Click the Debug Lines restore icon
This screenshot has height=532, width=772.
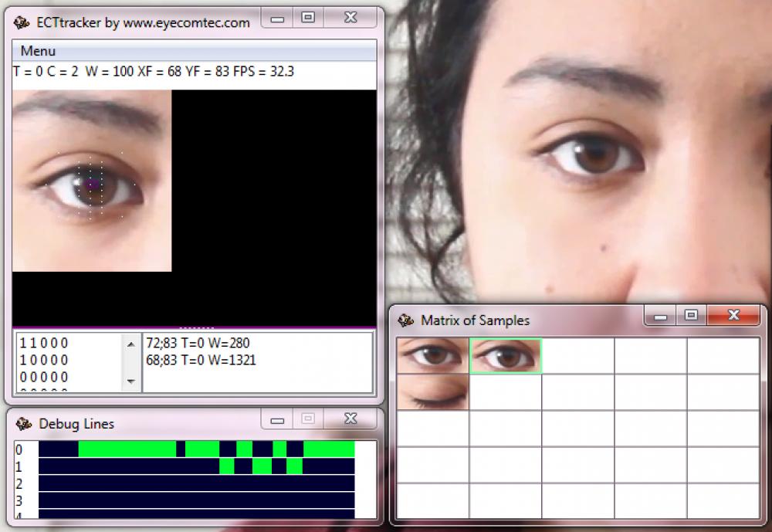coord(308,418)
